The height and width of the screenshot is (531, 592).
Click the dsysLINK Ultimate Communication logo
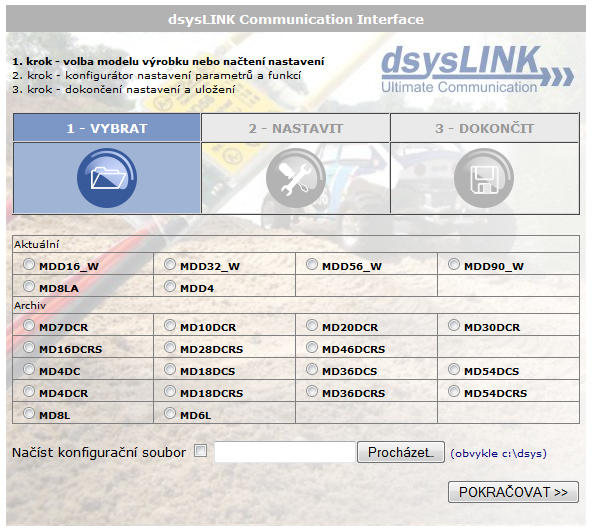tap(477, 69)
